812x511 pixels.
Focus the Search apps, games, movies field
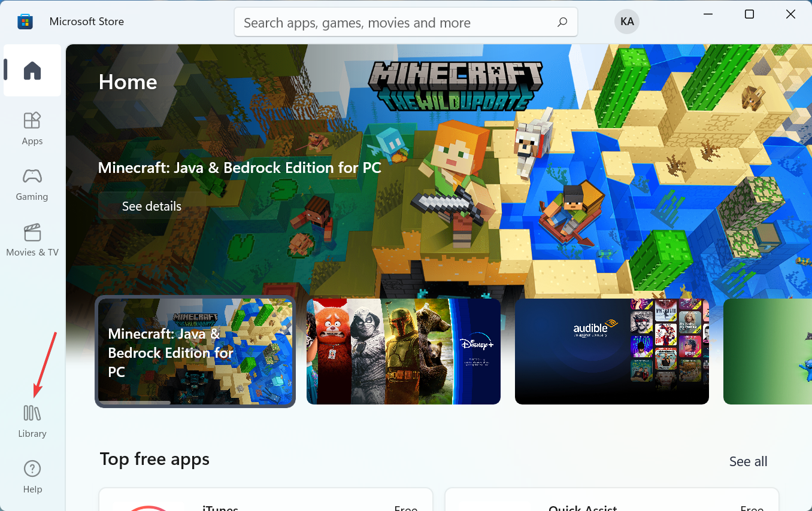pyautogui.click(x=405, y=23)
